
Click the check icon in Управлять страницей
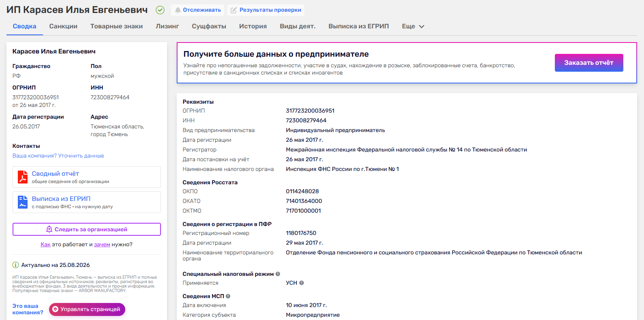pos(56,309)
